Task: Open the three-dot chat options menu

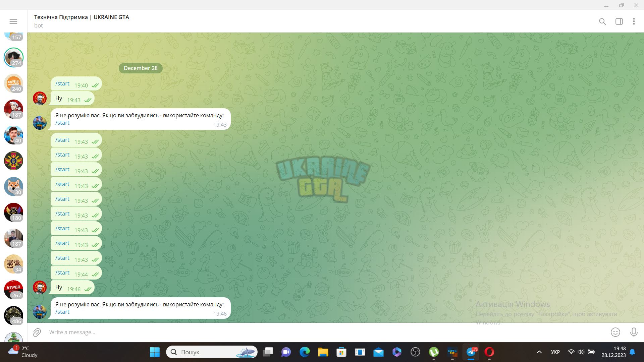Action: click(634, 21)
